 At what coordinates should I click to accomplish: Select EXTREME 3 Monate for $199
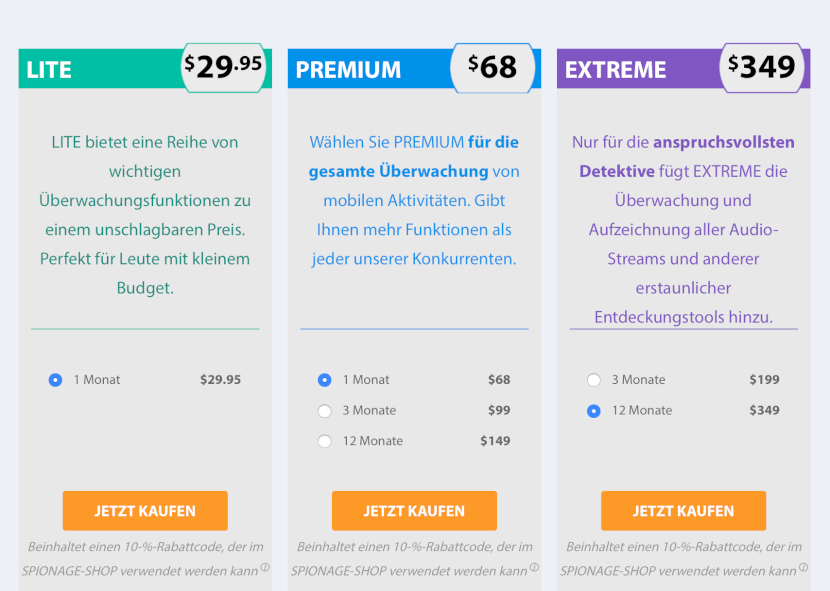[594, 380]
